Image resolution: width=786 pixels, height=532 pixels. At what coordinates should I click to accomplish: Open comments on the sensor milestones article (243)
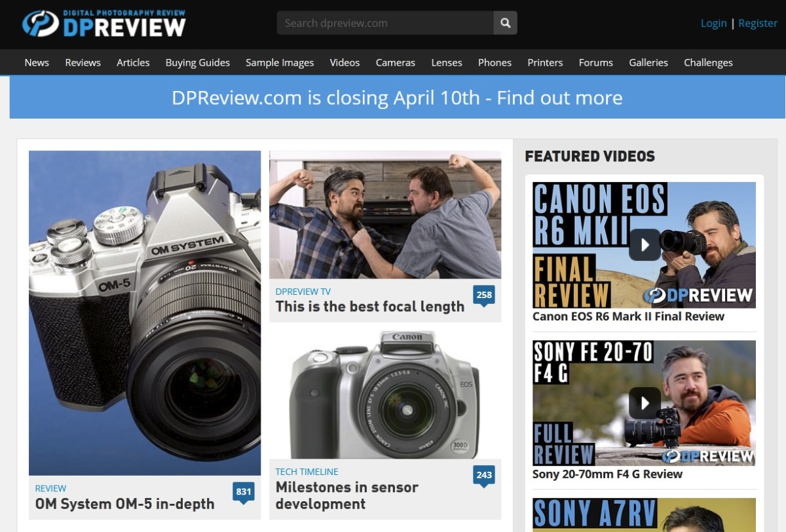484,475
